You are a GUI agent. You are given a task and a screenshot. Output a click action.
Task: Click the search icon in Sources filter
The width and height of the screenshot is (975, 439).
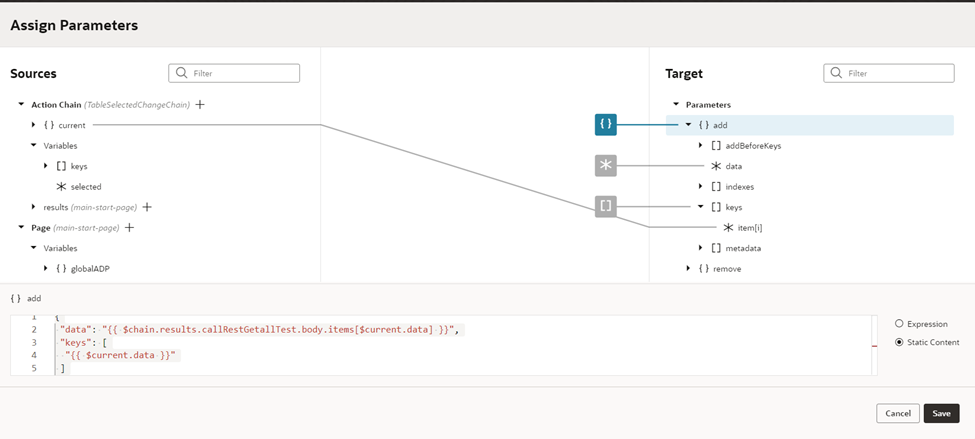(x=182, y=73)
